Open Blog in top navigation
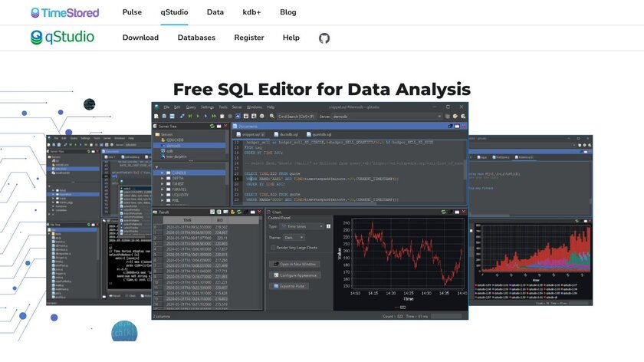Image resolution: width=644 pixels, height=362 pixels. click(x=288, y=12)
